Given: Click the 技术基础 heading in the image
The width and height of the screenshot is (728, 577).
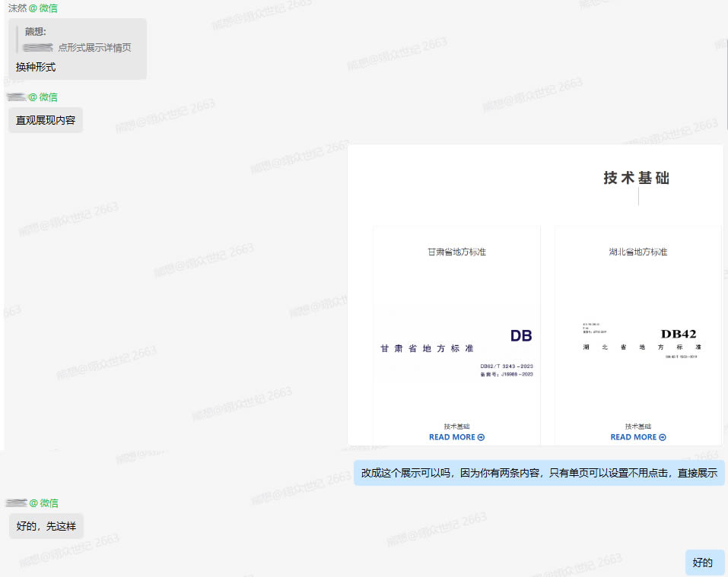Looking at the screenshot, I should tap(637, 178).
